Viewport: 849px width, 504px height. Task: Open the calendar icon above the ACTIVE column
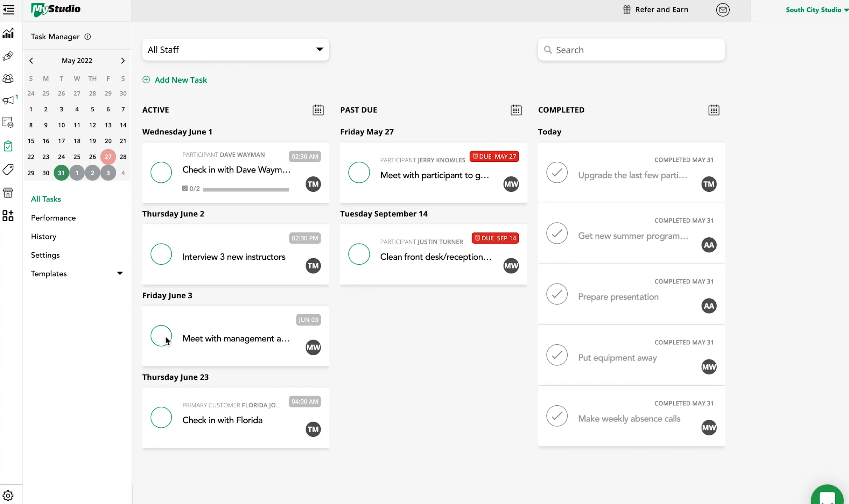click(x=318, y=110)
